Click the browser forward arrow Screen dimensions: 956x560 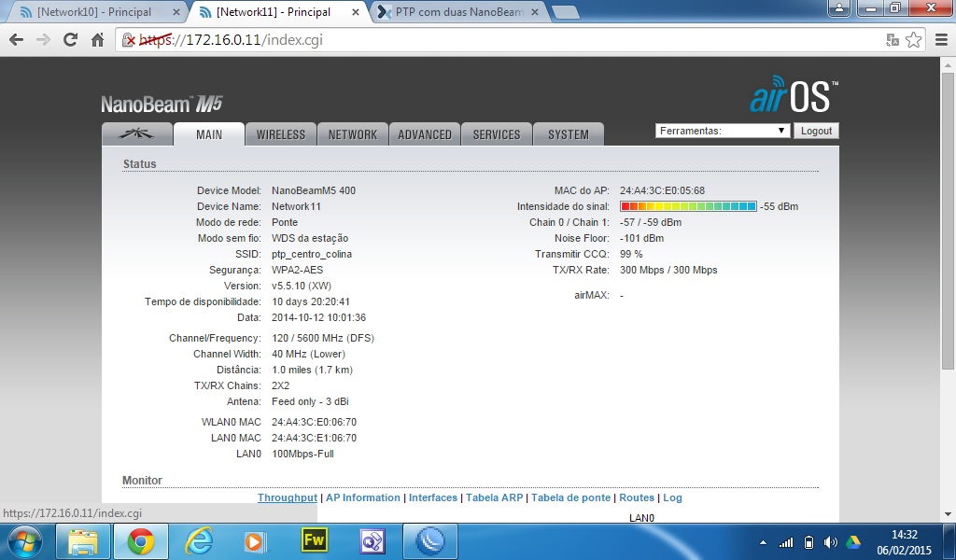(43, 40)
